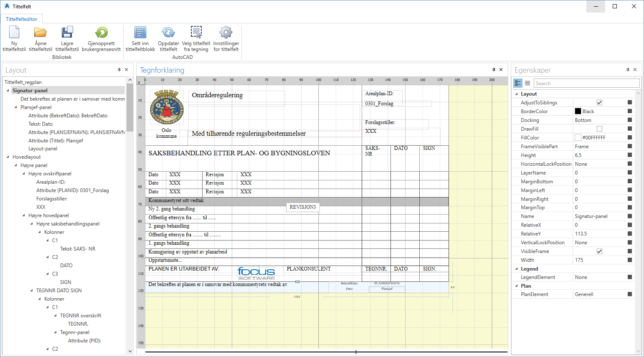Open the Tittelfelteditor ribbon tab
This screenshot has width=644, height=357.
[22, 19]
